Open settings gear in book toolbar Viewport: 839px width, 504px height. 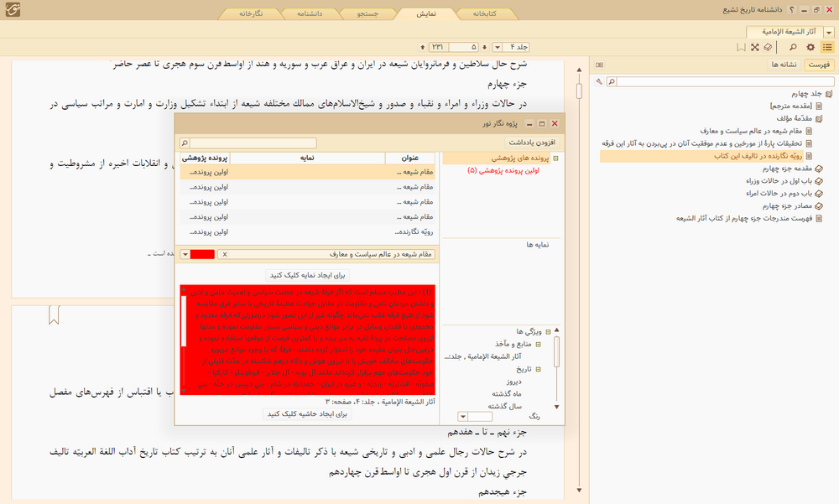810,47
